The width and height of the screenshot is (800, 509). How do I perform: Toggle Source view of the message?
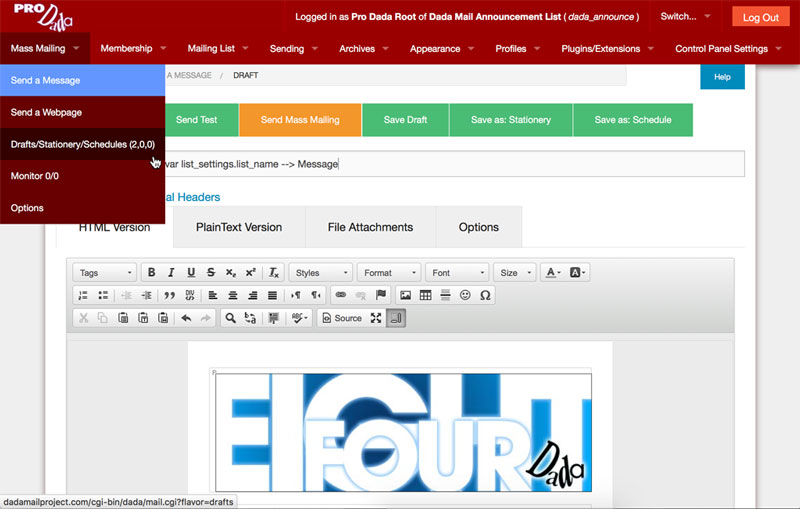(x=342, y=318)
